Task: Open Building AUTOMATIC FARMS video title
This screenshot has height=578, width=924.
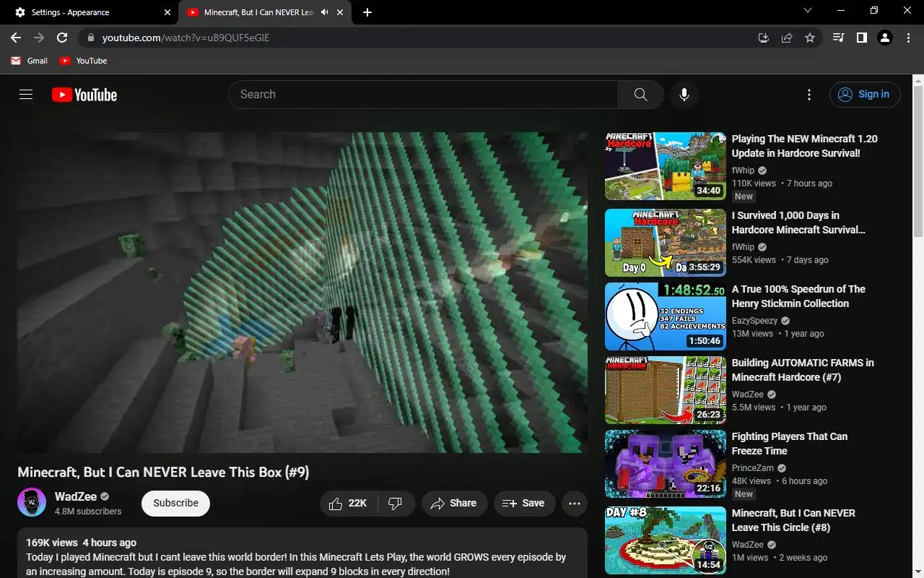Action: (x=803, y=370)
